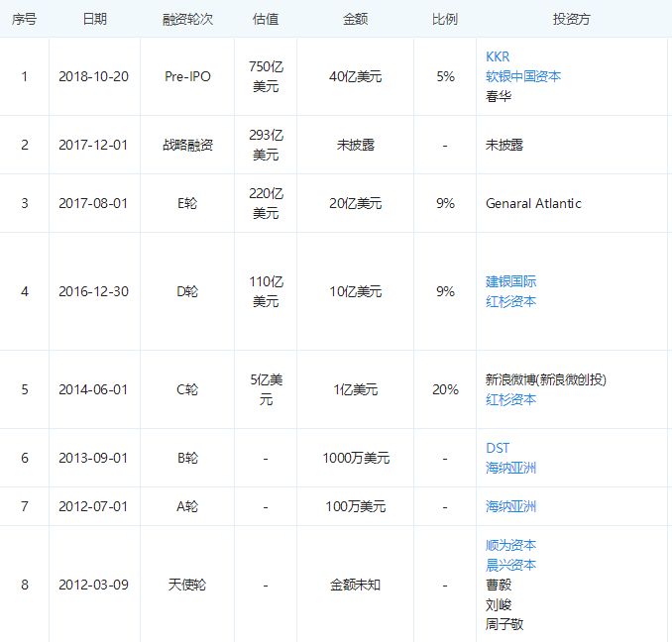Select the E轮 round cell
This screenshot has height=642, width=672.
pos(187,203)
